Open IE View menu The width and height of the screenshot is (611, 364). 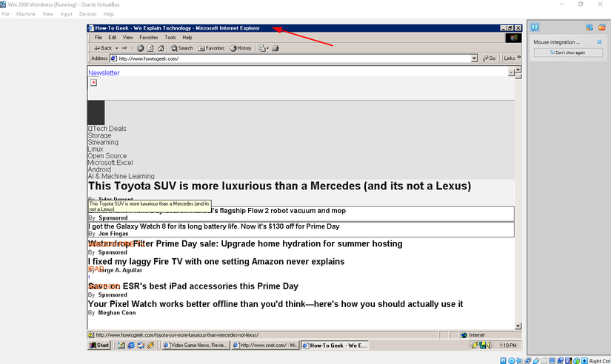pos(128,38)
